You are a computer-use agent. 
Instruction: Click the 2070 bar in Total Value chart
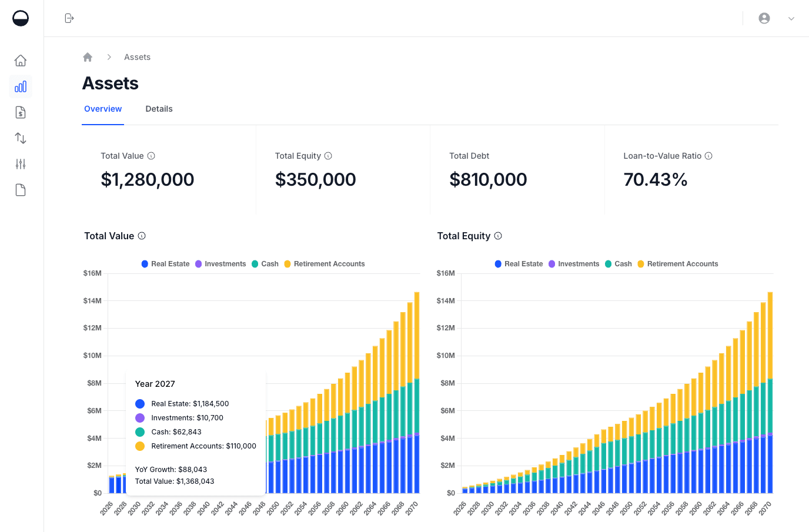pyautogui.click(x=417, y=393)
